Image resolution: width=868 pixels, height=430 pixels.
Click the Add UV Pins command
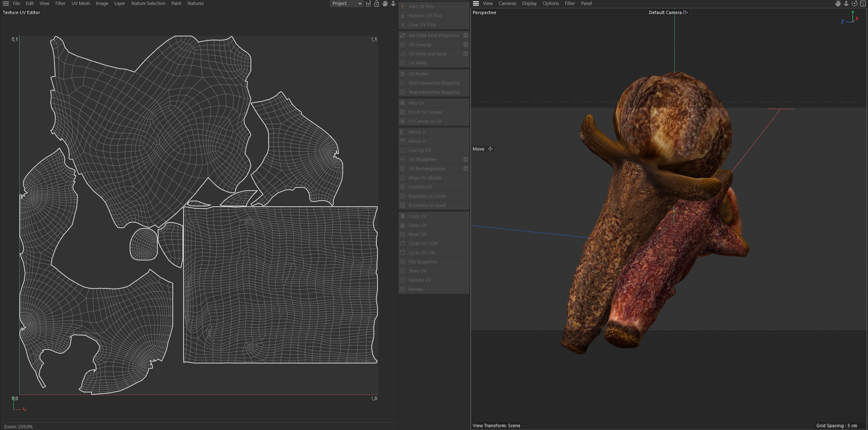click(x=421, y=6)
